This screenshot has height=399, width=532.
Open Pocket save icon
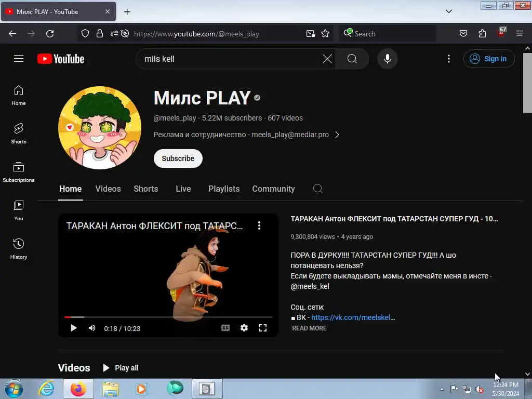click(463, 34)
